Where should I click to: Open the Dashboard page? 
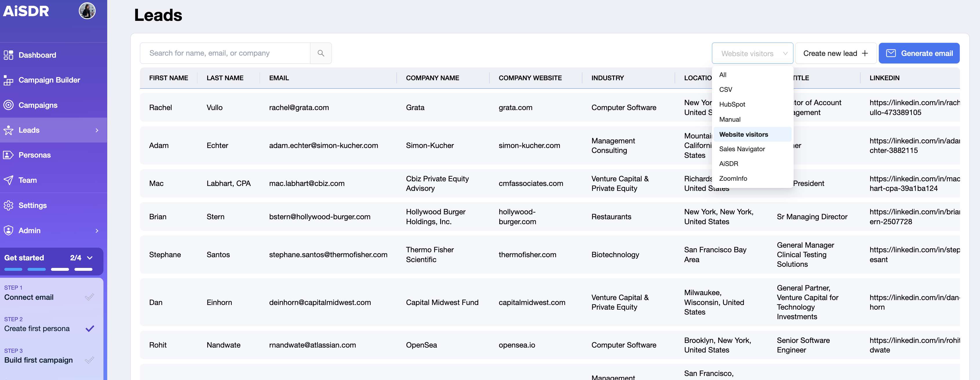(x=53, y=55)
